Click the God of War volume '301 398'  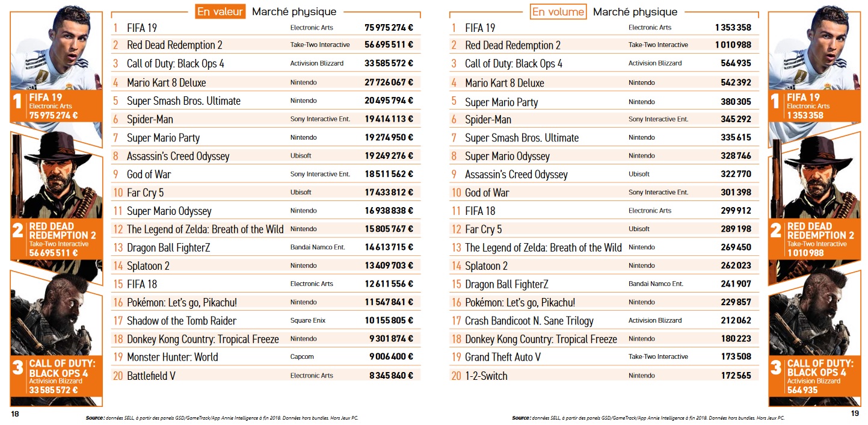point(736,192)
